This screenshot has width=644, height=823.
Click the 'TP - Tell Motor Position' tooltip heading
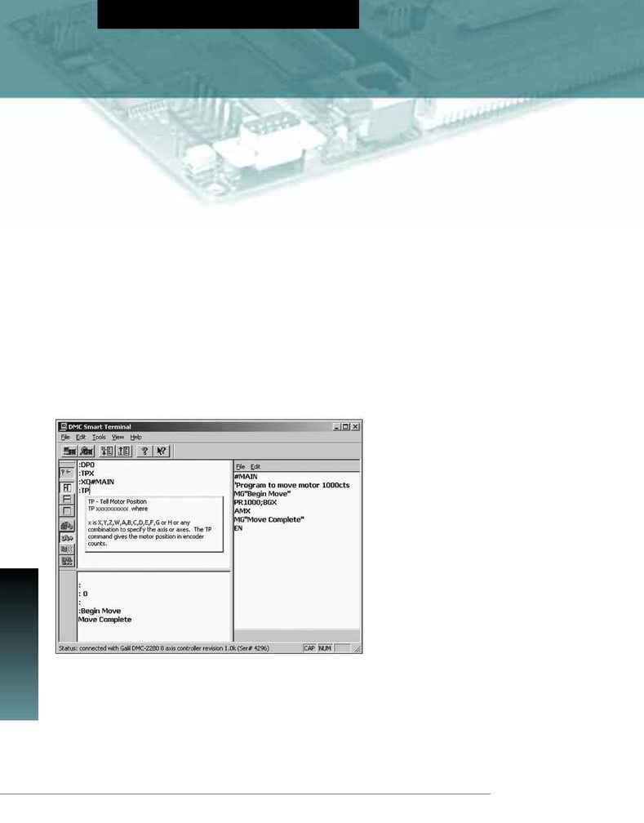[118, 502]
